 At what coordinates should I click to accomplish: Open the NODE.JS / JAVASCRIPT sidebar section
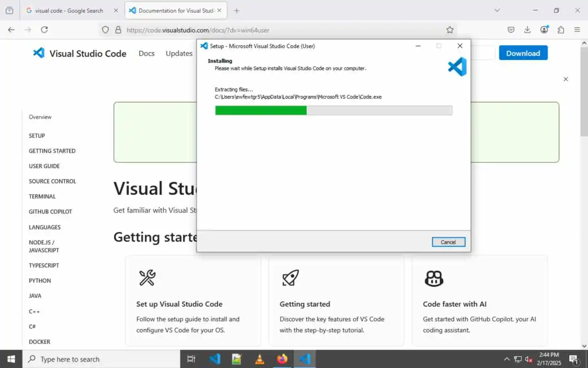pos(44,246)
